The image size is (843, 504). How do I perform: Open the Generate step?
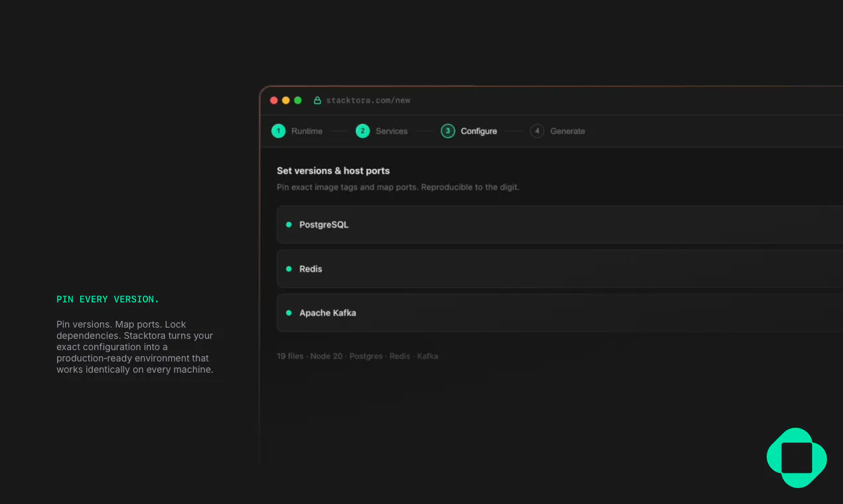coord(558,131)
